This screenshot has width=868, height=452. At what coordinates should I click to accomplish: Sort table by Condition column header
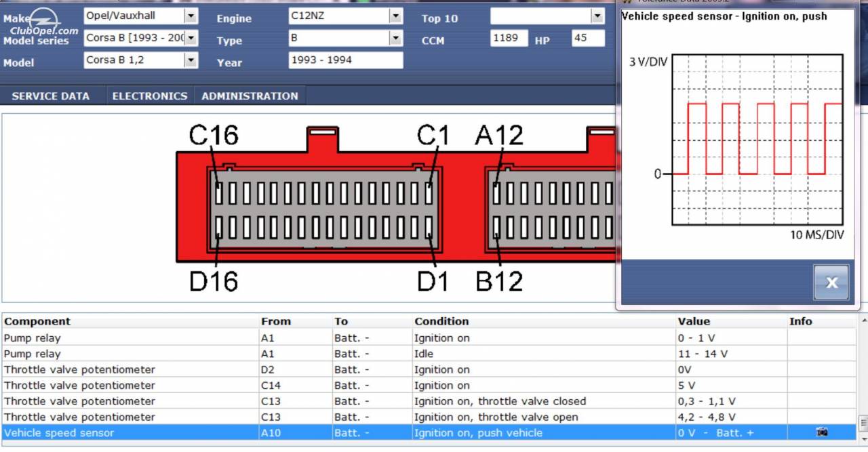544,321
